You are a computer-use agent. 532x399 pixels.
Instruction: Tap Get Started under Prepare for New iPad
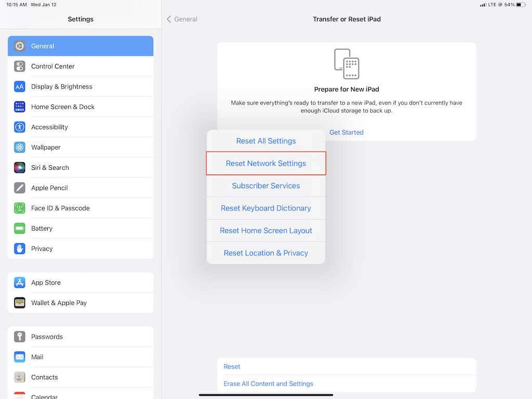click(x=347, y=132)
